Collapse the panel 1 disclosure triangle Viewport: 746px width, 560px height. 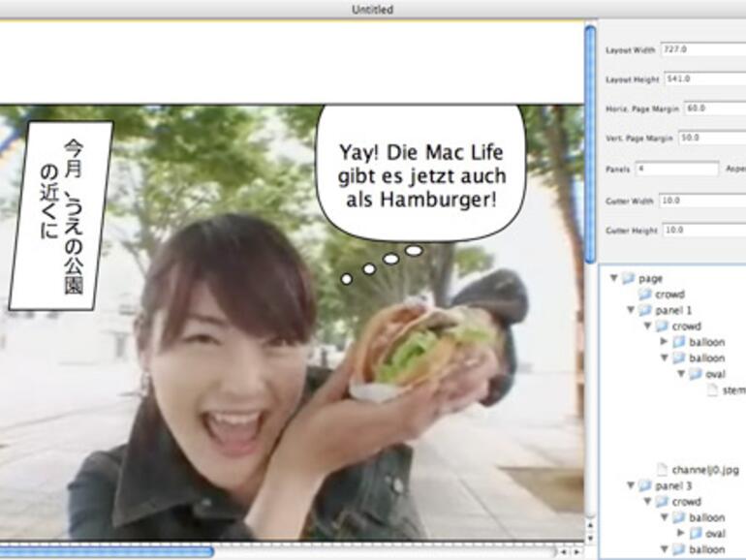[631, 310]
